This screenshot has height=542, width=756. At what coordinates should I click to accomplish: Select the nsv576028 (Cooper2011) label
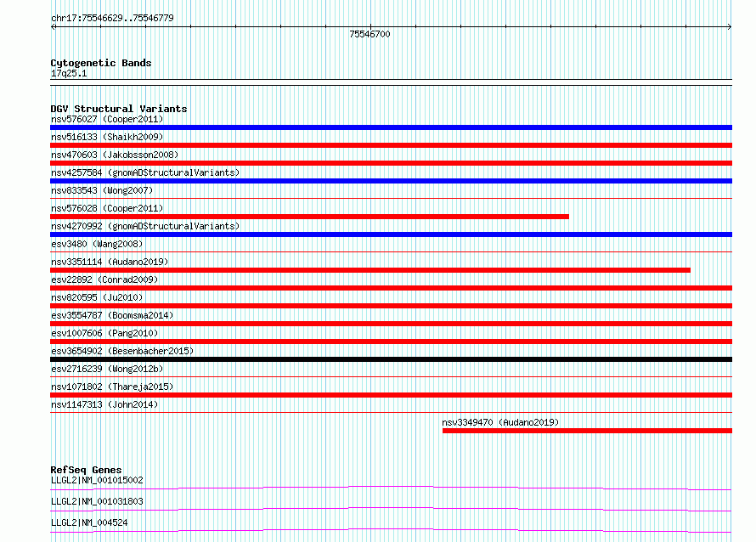tap(107, 208)
